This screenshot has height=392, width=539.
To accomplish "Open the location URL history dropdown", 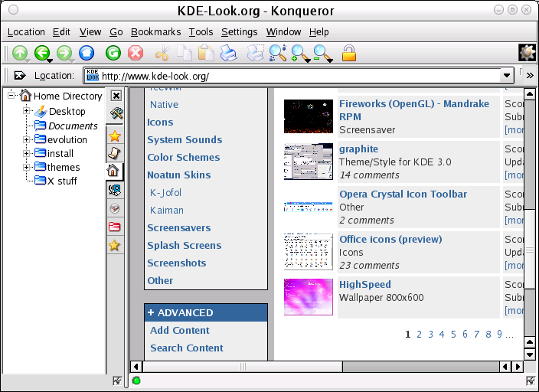I will tap(507, 76).
